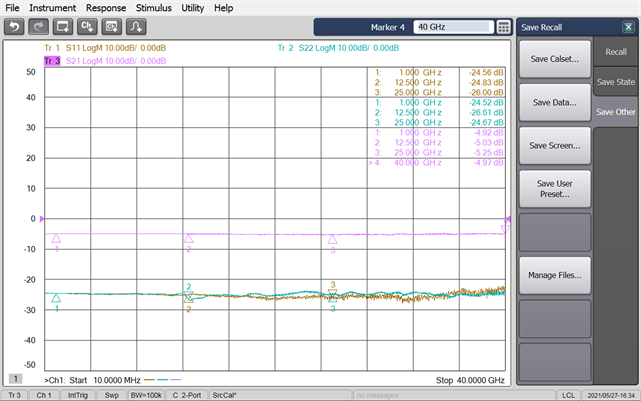Open the numeric keypad beside Marker 4
Viewport: 641px width, 401px height.
(x=504, y=27)
